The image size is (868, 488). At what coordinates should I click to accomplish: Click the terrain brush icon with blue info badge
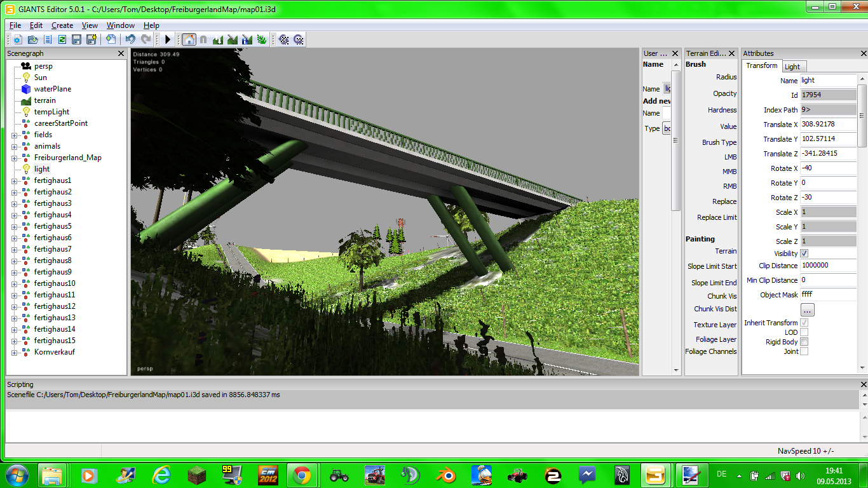(x=247, y=39)
